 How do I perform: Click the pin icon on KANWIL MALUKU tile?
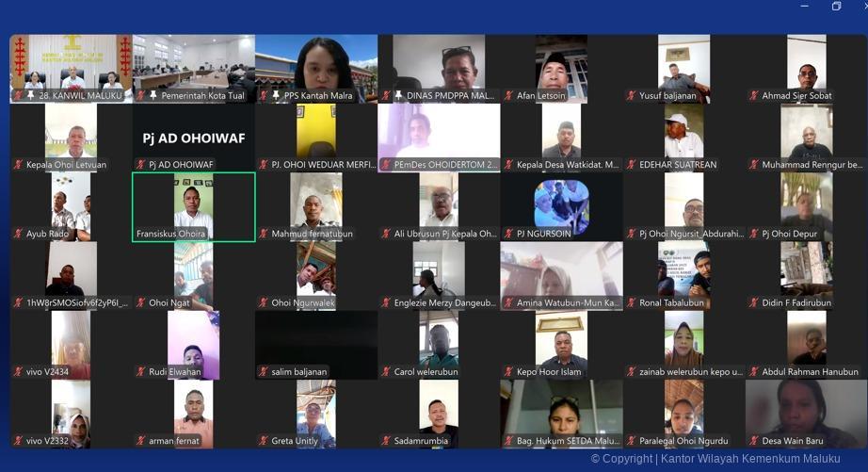(x=31, y=96)
